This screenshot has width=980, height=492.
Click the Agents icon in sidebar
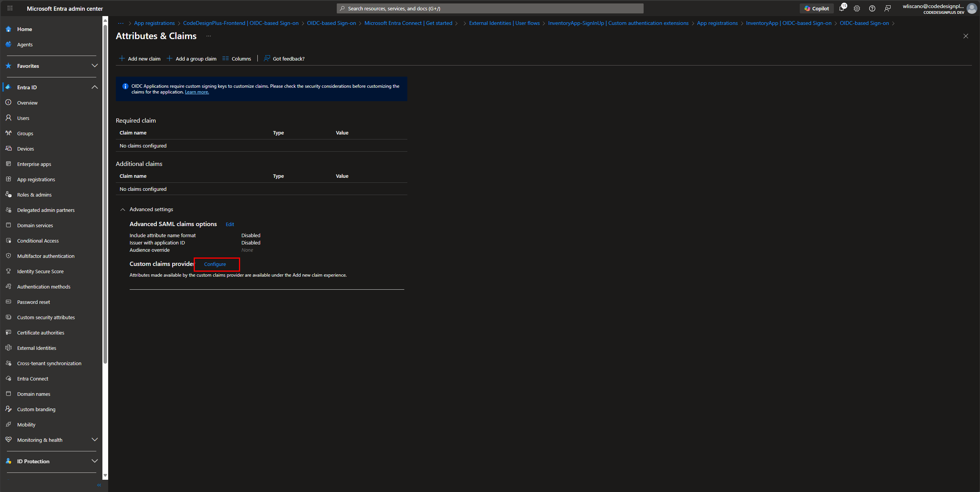8,44
